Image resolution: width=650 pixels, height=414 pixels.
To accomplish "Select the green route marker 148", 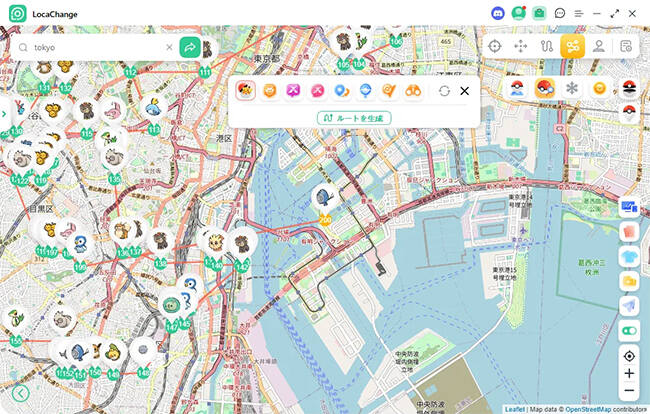I will 143,373.
